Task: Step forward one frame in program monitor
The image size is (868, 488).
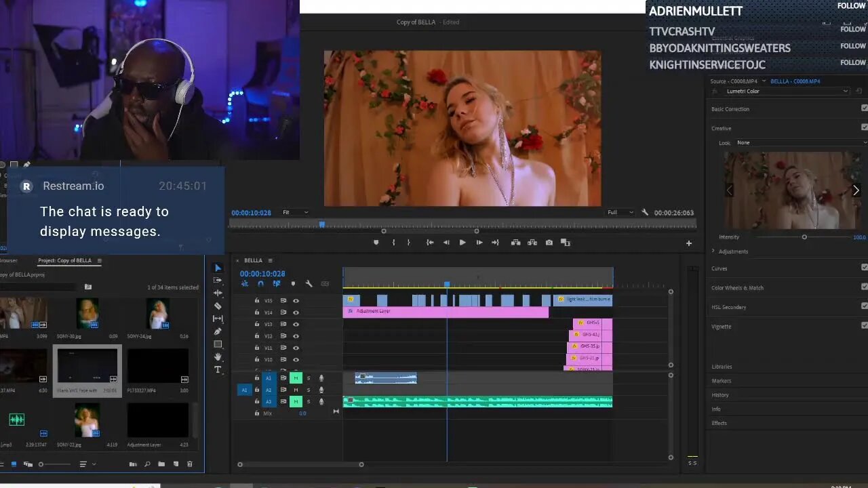Action: (479, 243)
